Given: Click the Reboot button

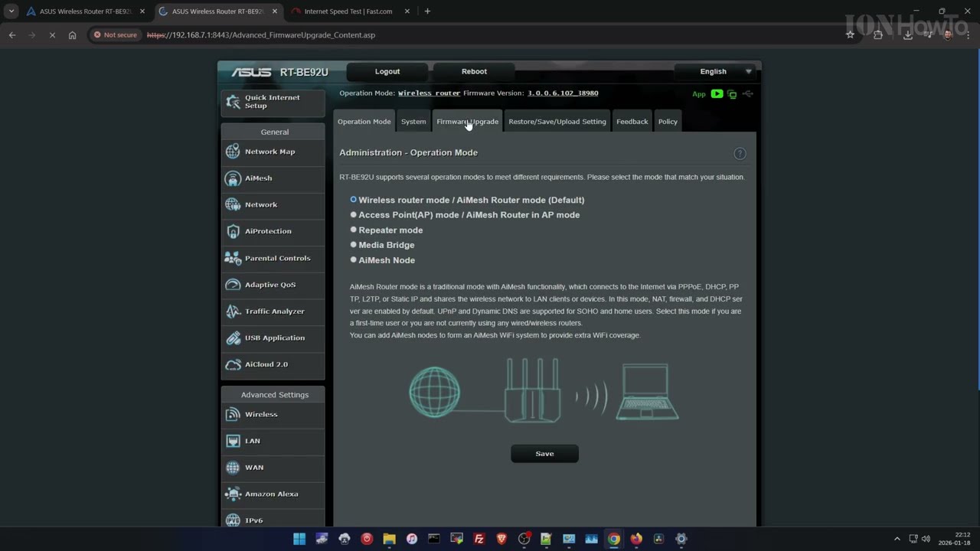Looking at the screenshot, I should click(x=474, y=72).
